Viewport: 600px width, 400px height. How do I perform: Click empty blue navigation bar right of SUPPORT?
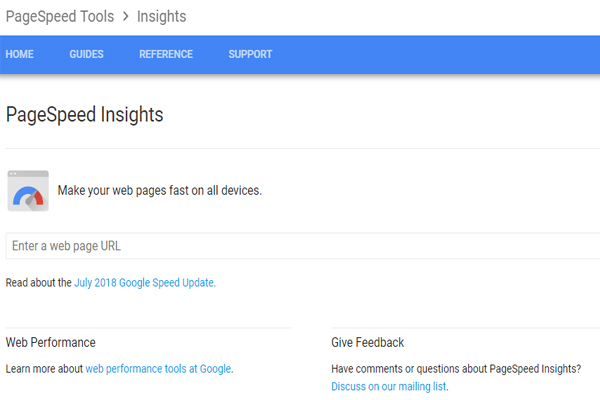point(436,54)
